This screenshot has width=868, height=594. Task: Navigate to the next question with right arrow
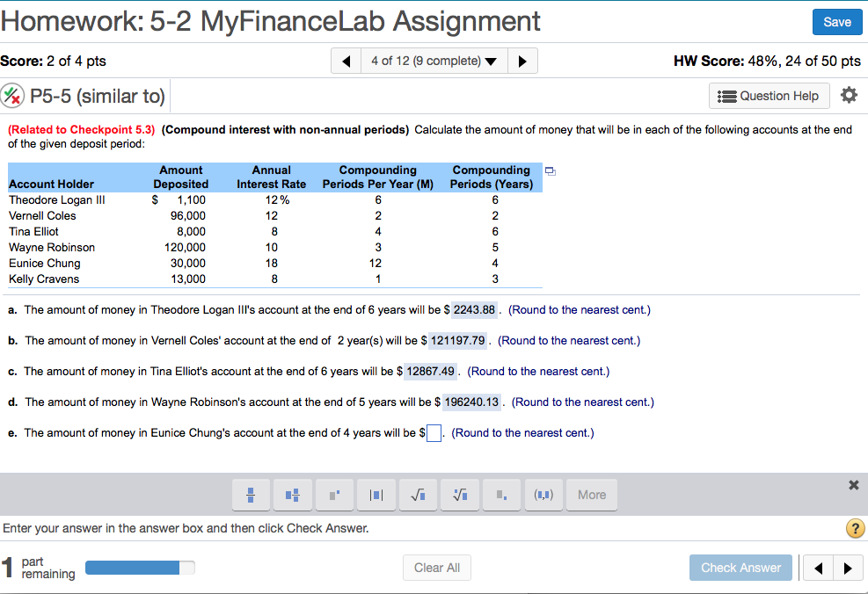[522, 61]
